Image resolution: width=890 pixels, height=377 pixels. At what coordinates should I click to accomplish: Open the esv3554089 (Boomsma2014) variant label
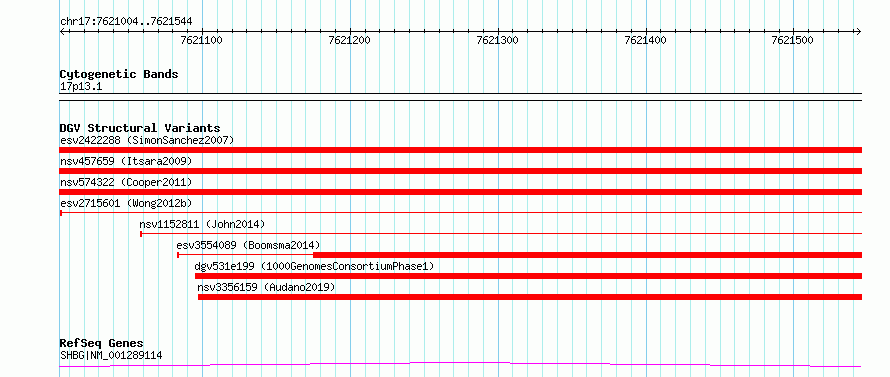click(x=249, y=245)
